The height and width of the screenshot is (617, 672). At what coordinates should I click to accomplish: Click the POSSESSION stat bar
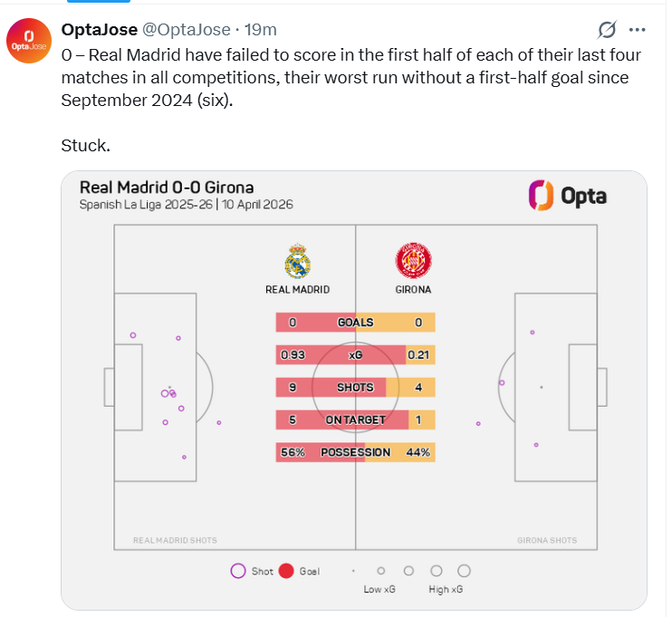coord(355,452)
